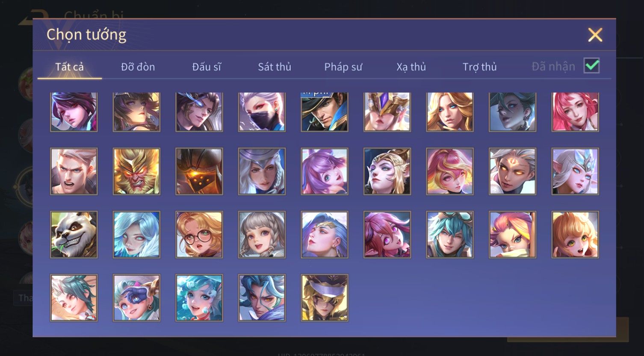Choose the girl with round glasses hero
This screenshot has width=644, height=356.
point(199,235)
